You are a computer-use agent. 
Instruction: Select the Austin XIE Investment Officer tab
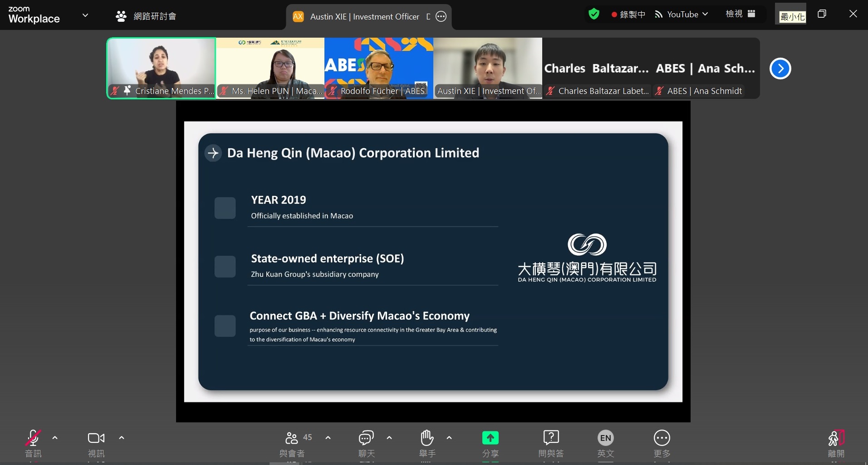pyautogui.click(x=369, y=17)
